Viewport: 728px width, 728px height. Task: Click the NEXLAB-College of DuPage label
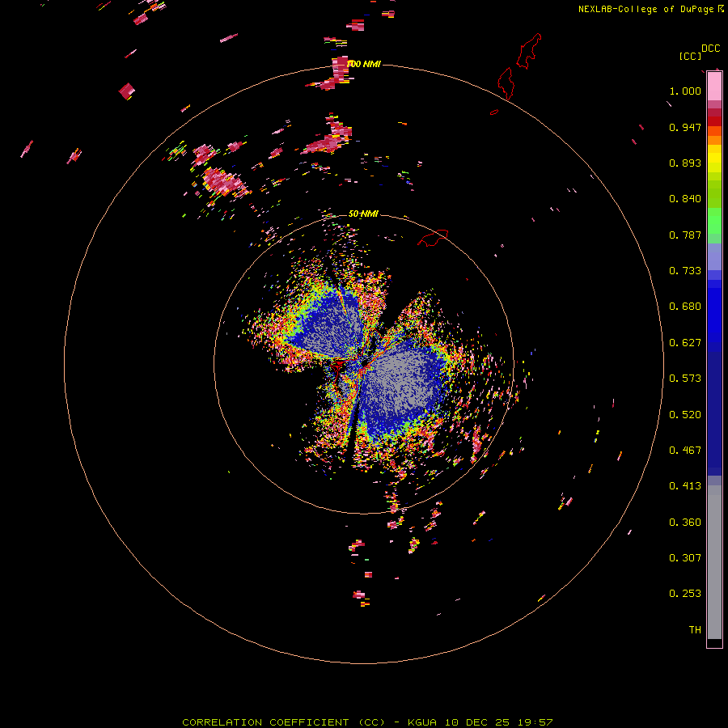coord(645,9)
